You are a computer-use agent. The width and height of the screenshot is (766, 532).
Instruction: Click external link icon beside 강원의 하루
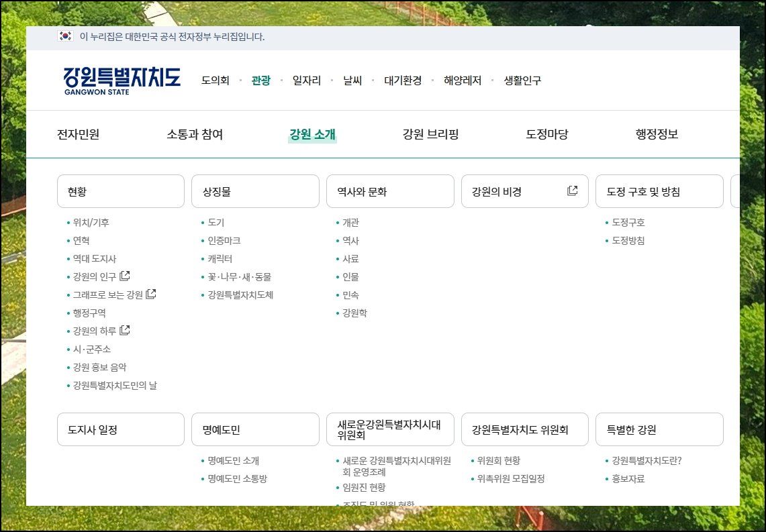[125, 331]
